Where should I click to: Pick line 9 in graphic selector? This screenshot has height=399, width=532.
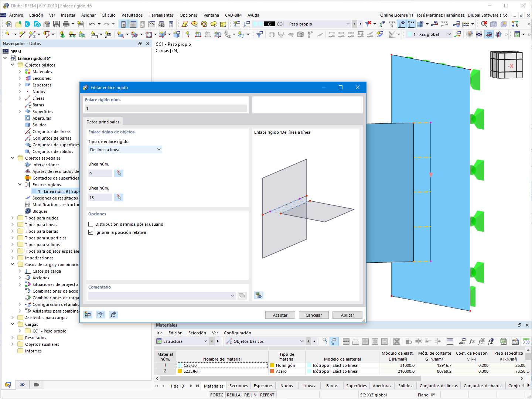point(119,173)
